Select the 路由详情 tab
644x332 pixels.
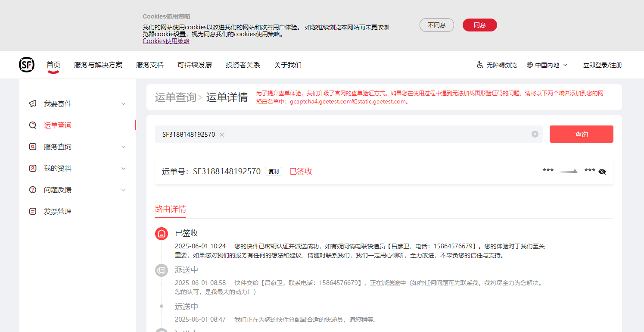[x=171, y=209]
